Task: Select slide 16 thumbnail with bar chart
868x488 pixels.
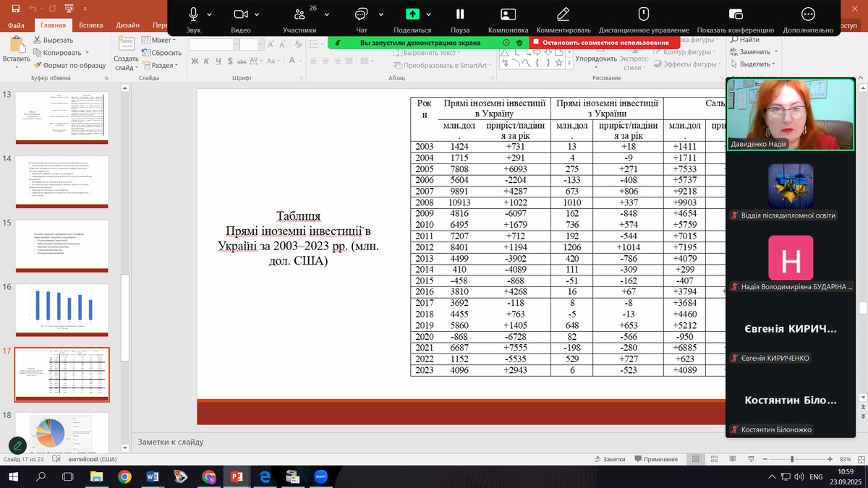Action: click(x=62, y=309)
